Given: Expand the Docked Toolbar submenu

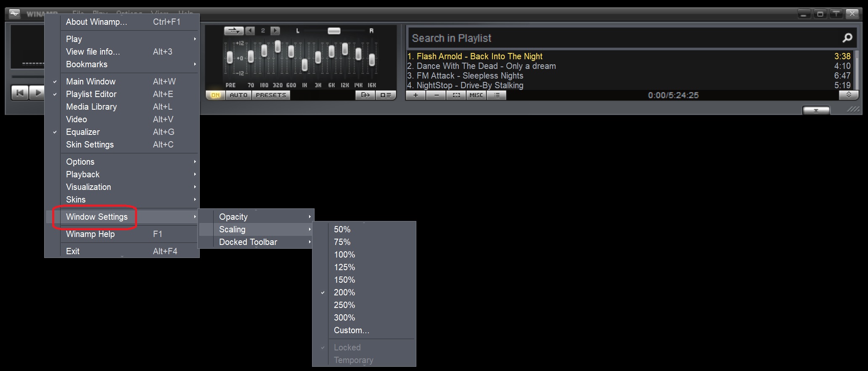Looking at the screenshot, I should pyautogui.click(x=256, y=242).
